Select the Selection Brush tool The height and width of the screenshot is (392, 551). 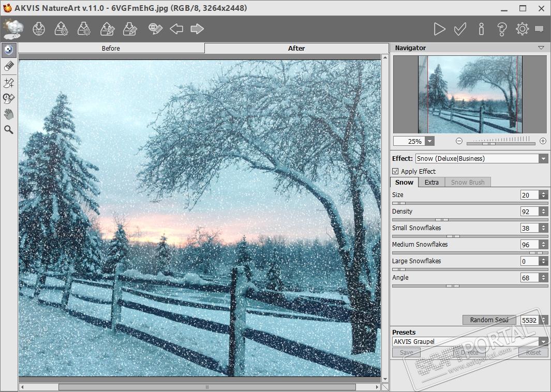[x=9, y=50]
